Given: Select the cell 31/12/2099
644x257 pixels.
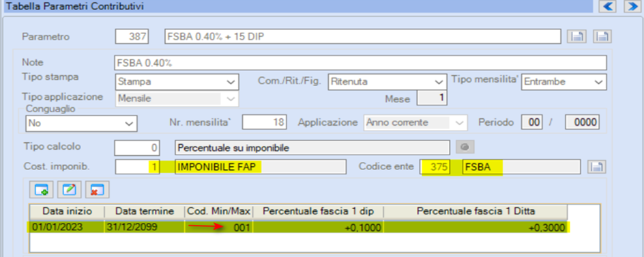Looking at the screenshot, I should (x=145, y=227).
